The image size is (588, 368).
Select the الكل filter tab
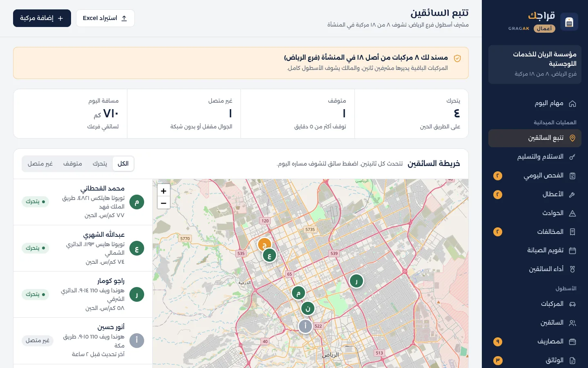click(123, 164)
